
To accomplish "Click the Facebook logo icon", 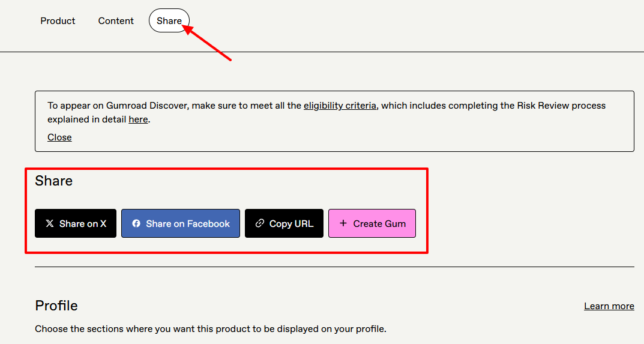I will (136, 223).
